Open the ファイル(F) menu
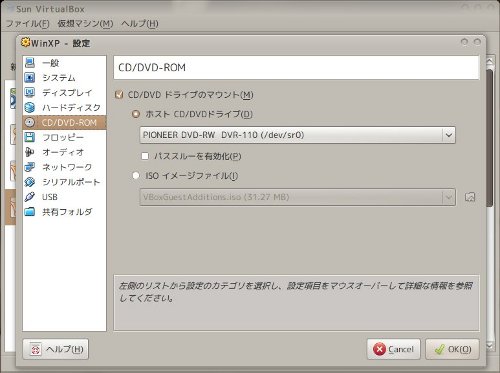The width and height of the screenshot is (500, 373). [28, 24]
